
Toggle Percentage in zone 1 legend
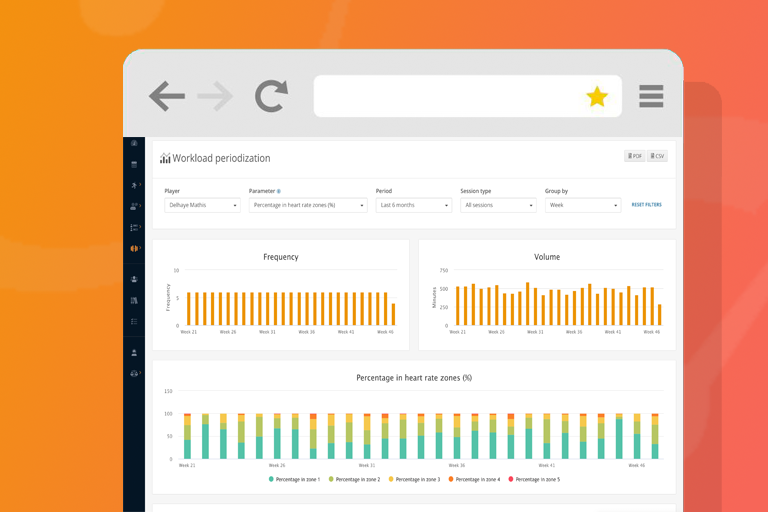[294, 479]
